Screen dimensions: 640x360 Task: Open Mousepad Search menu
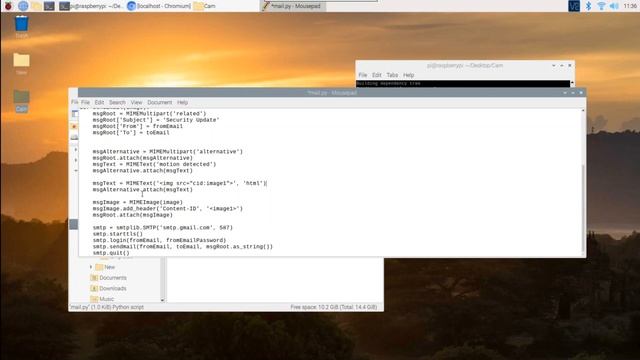[x=117, y=102]
